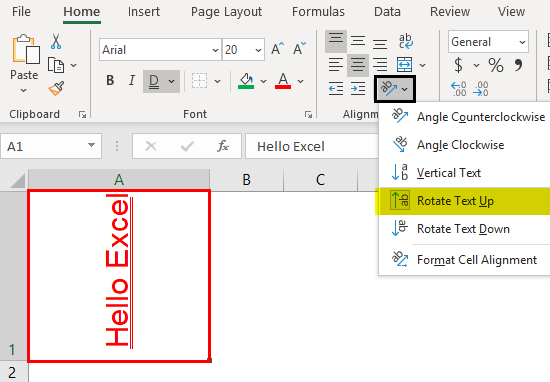The image size is (550, 382).
Task: Apply the green Fill Color bucket
Action: click(246, 81)
